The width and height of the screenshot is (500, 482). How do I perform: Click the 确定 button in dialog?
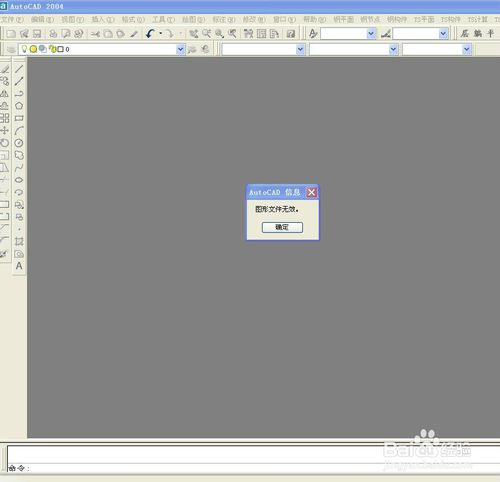[x=282, y=227]
